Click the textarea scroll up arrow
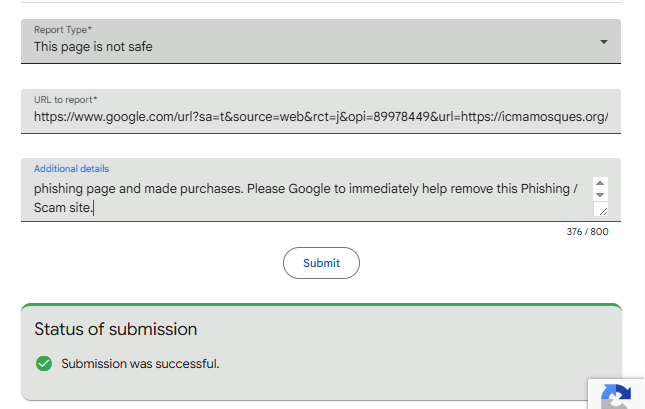The height and width of the screenshot is (409, 645). coord(599,184)
